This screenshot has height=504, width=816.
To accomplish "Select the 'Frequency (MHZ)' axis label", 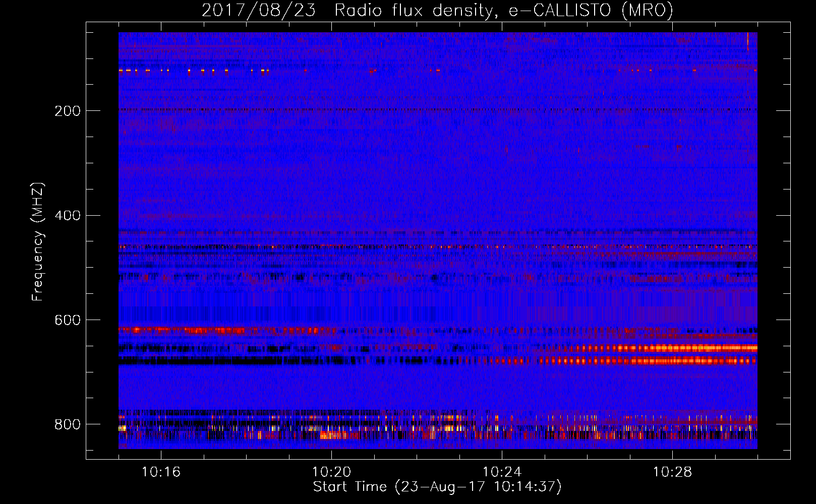I will click(x=38, y=241).
